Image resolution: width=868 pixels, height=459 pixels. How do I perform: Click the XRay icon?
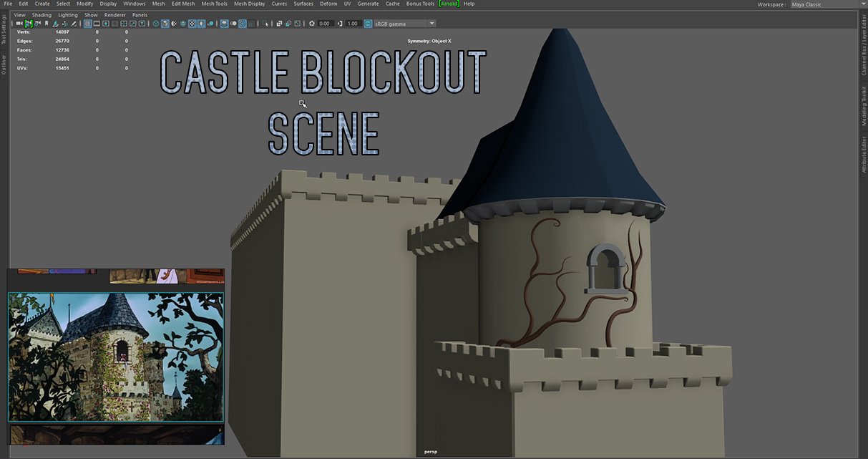[x=279, y=24]
